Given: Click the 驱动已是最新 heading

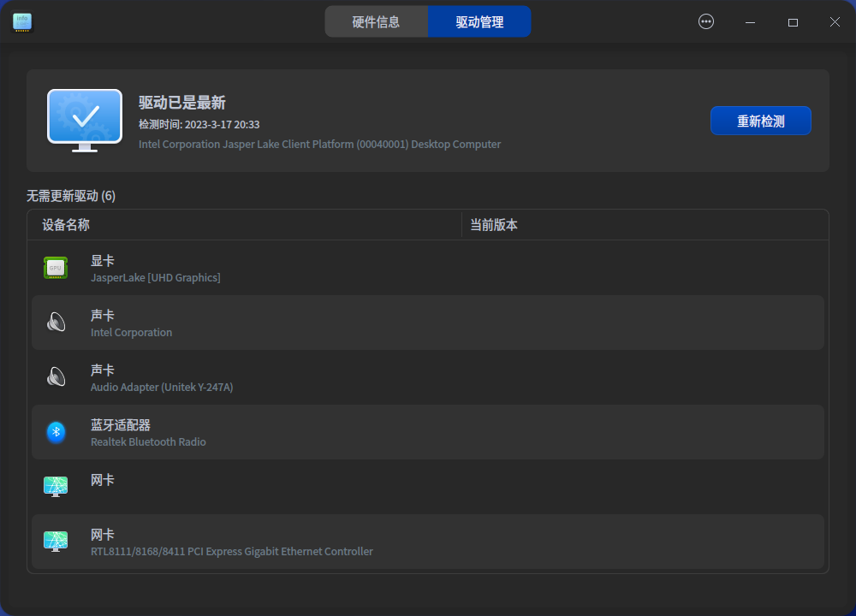Looking at the screenshot, I should pyautogui.click(x=182, y=103).
